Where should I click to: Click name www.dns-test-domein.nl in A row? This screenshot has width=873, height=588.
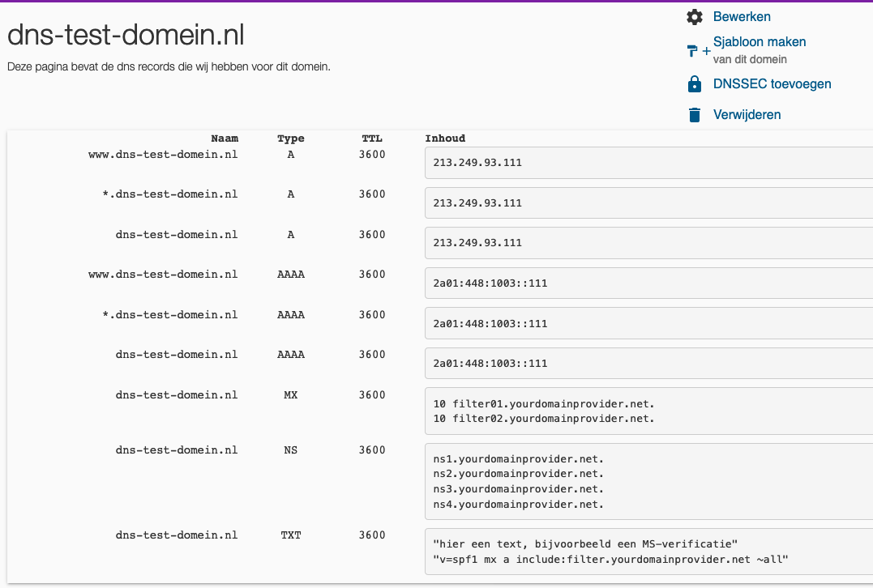click(163, 155)
